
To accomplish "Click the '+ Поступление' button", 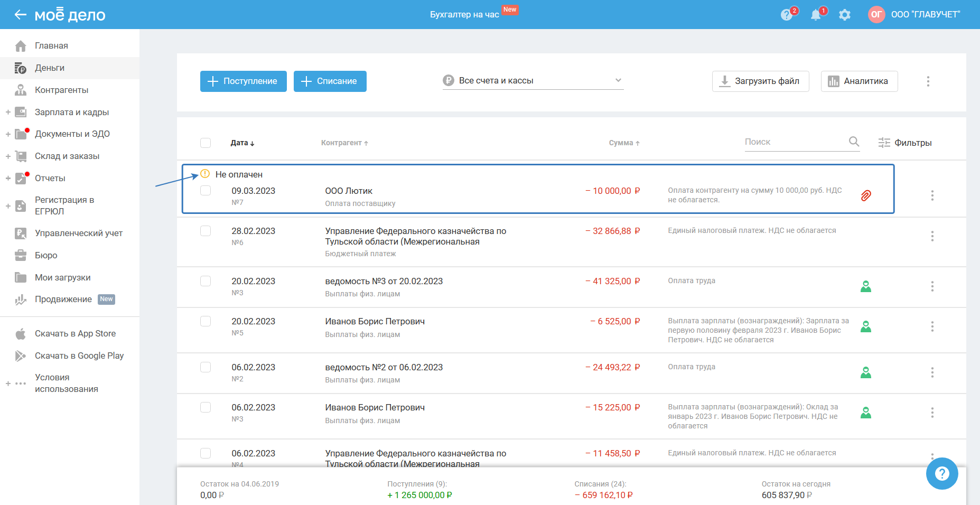I will point(243,81).
